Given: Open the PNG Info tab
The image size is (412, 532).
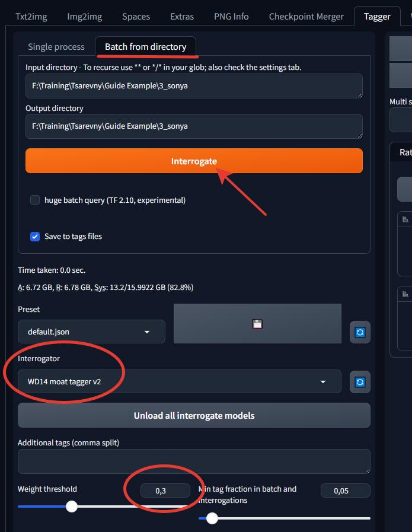Looking at the screenshot, I should tap(231, 16).
